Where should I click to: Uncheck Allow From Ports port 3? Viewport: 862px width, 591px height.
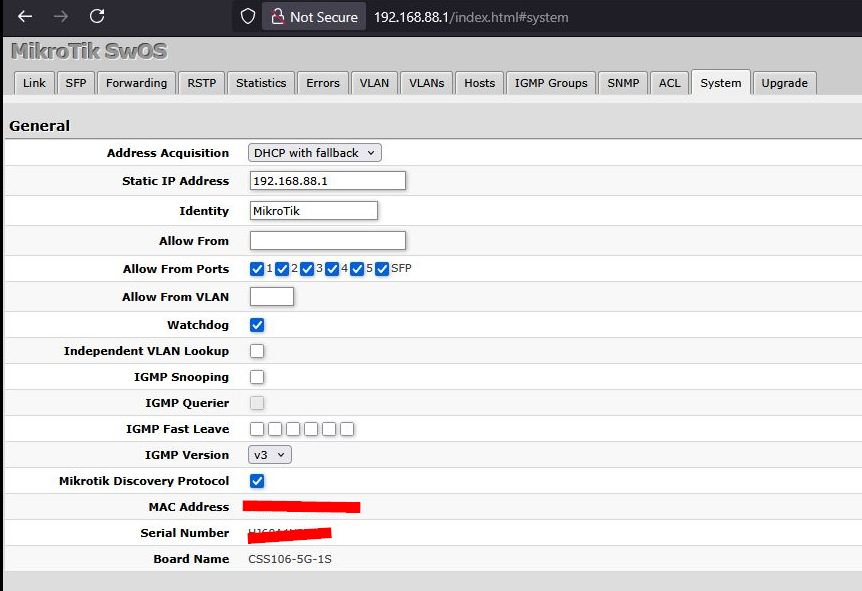pyautogui.click(x=307, y=269)
